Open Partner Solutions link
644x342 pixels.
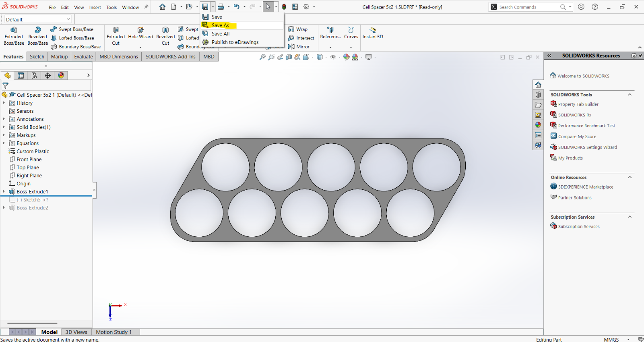click(x=575, y=198)
